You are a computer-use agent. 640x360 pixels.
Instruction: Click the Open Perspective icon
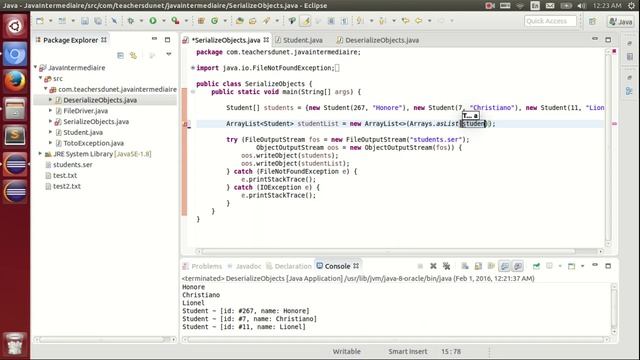pos(592,21)
